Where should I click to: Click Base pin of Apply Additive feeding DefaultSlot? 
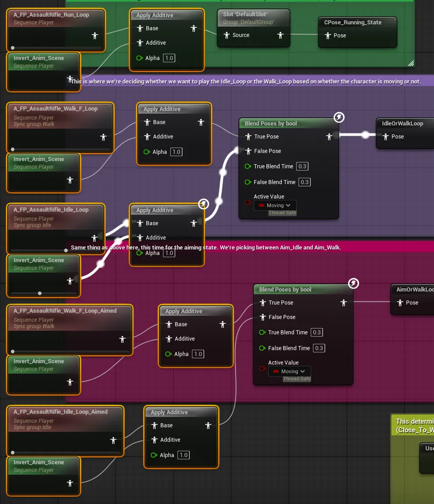pyautogui.click(x=140, y=28)
